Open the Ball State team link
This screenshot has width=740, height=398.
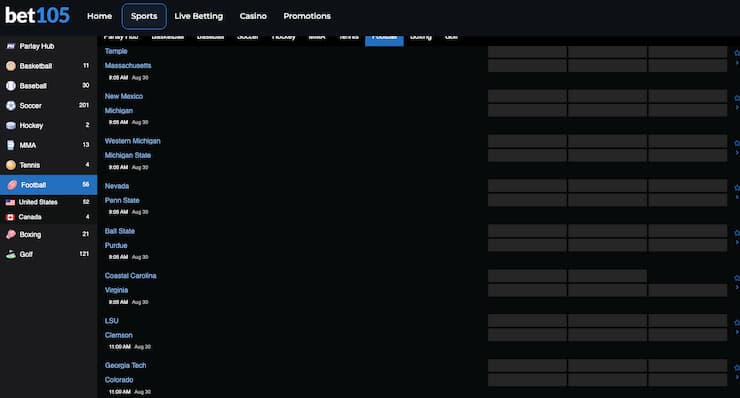(x=120, y=231)
